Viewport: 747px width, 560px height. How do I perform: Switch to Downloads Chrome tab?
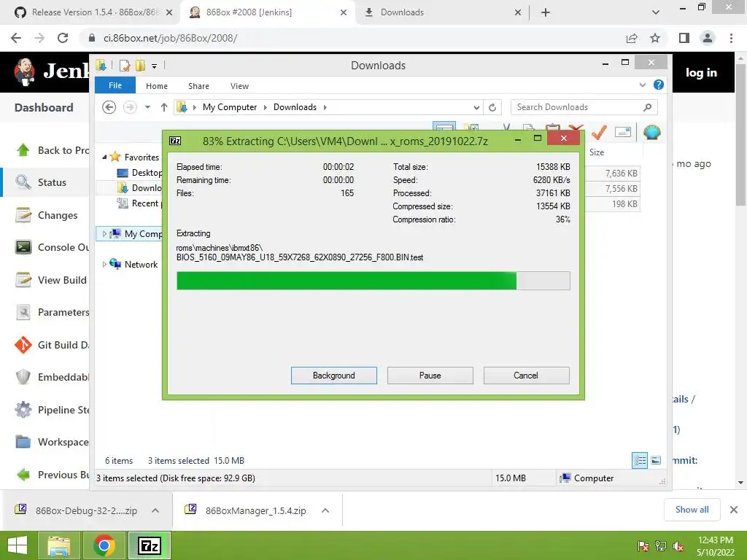pyautogui.click(x=402, y=12)
